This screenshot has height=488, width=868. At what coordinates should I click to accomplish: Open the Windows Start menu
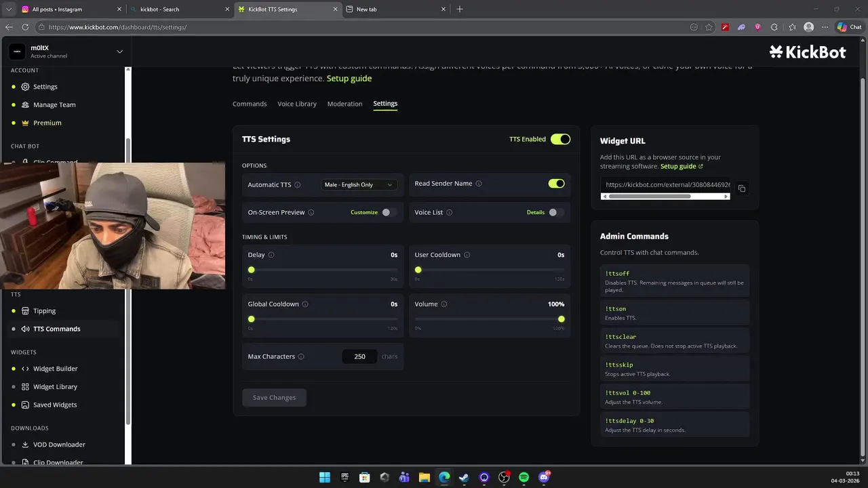pos(325,477)
